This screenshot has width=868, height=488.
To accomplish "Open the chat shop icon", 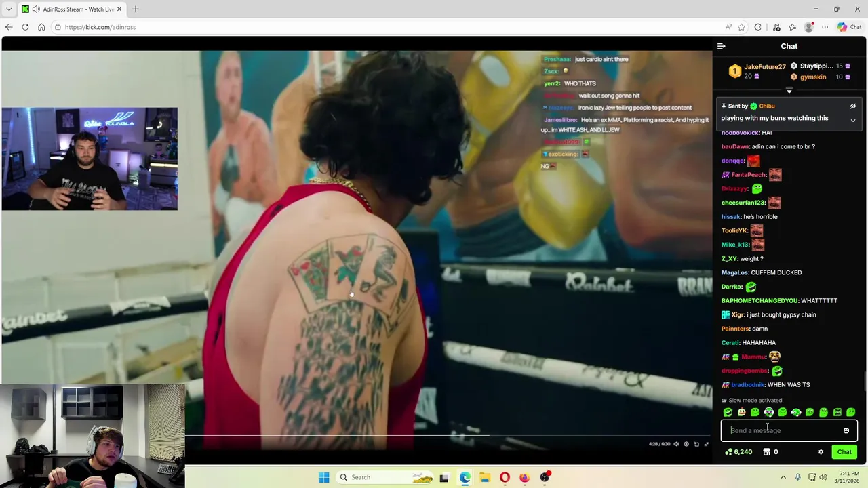I will (x=767, y=452).
